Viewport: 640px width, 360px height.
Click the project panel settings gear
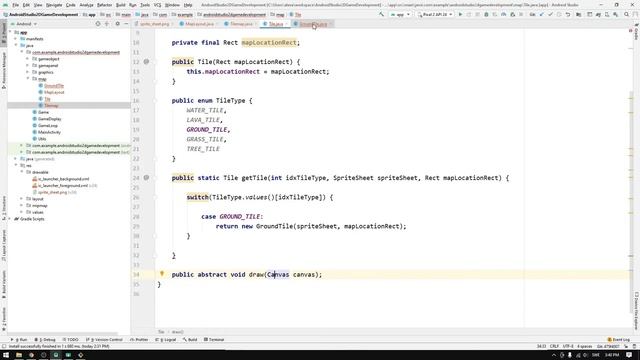[x=118, y=24]
